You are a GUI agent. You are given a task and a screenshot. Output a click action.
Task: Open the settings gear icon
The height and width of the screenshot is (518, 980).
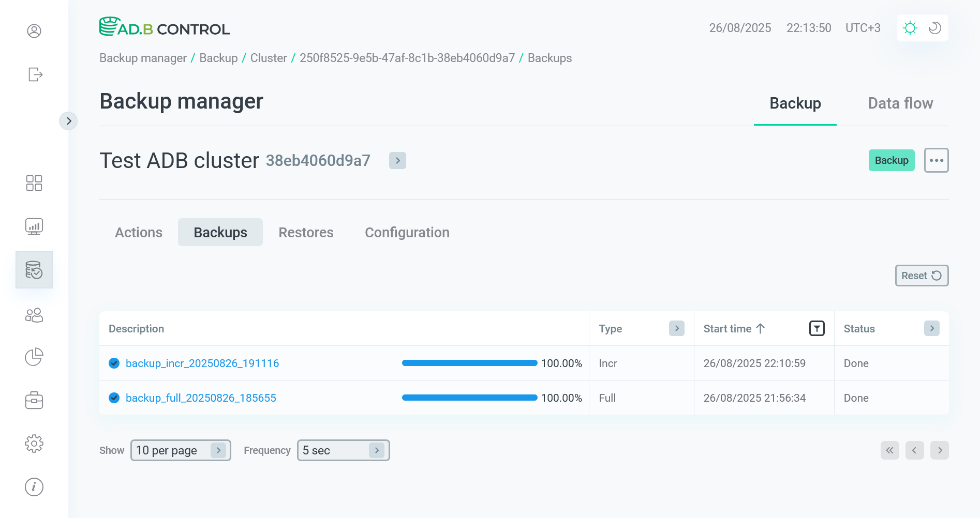coord(34,444)
